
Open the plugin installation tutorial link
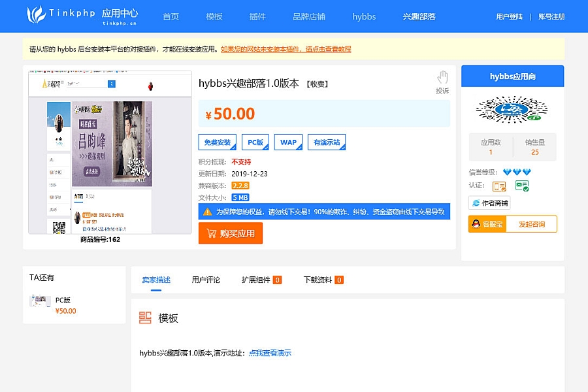286,49
